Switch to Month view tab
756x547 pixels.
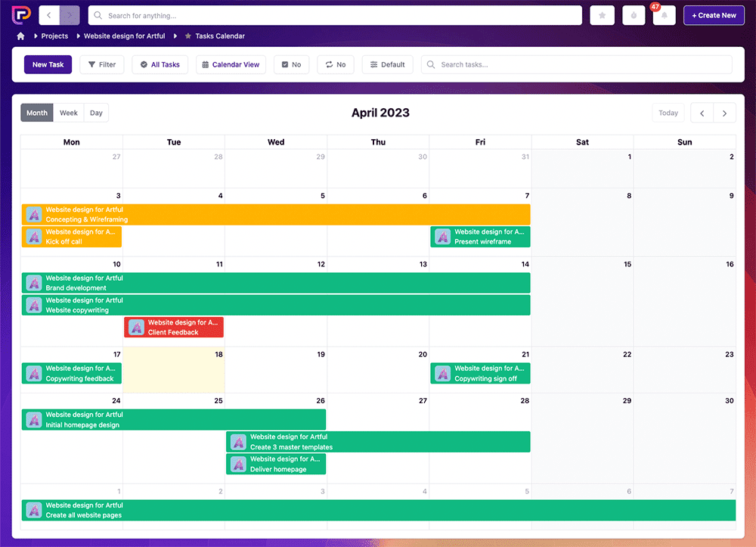37,113
